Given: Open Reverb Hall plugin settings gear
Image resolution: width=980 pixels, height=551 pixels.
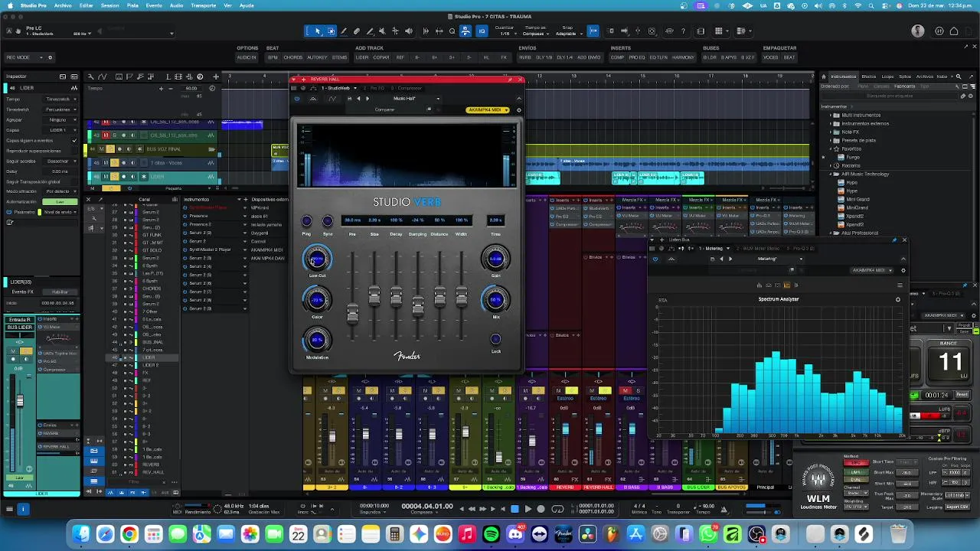Looking at the screenshot, I should (518, 109).
